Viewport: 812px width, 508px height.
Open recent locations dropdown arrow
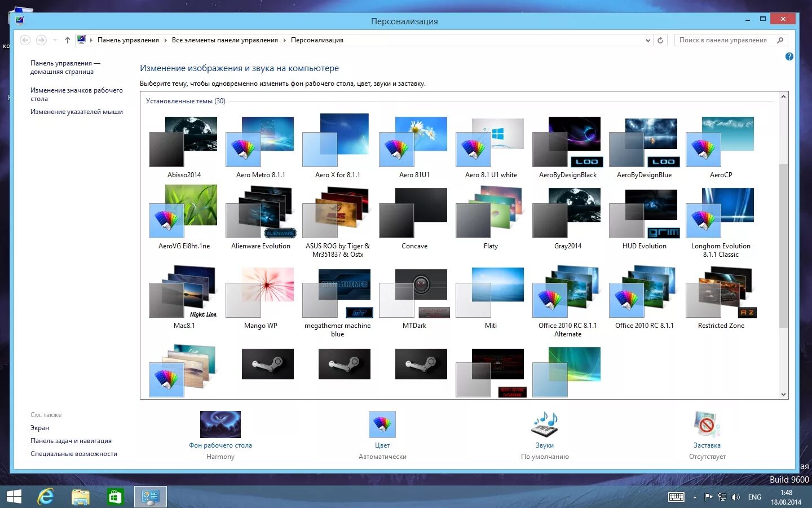click(55, 40)
